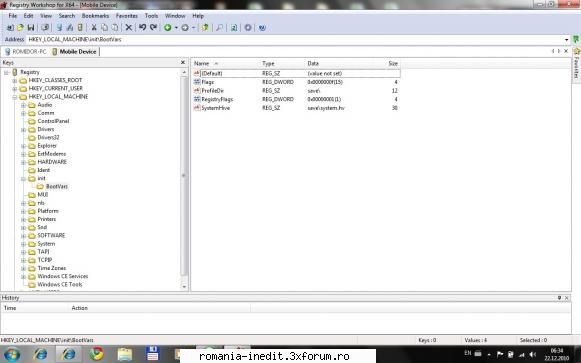Expand HKEY_CURRENT_USER in the tree

pyautogui.click(x=15, y=89)
